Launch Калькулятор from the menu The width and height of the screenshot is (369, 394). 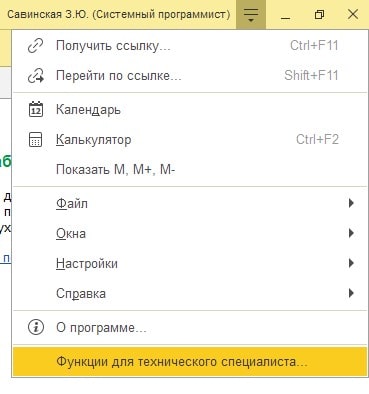(190, 139)
